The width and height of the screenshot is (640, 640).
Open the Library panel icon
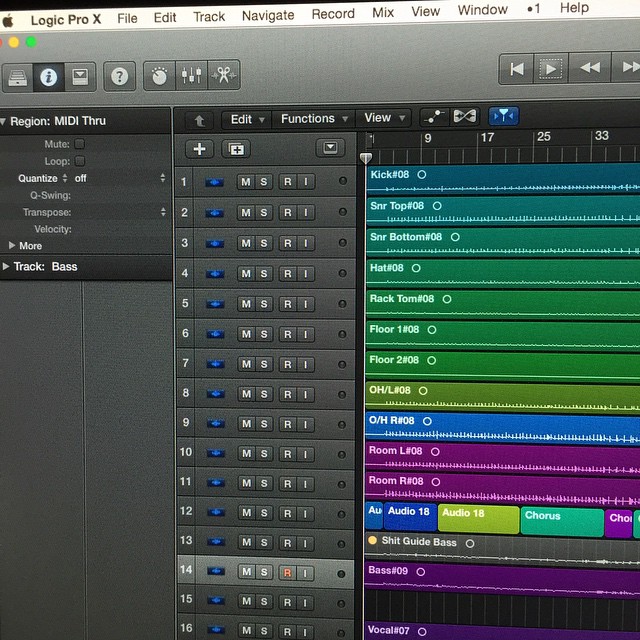click(x=17, y=76)
